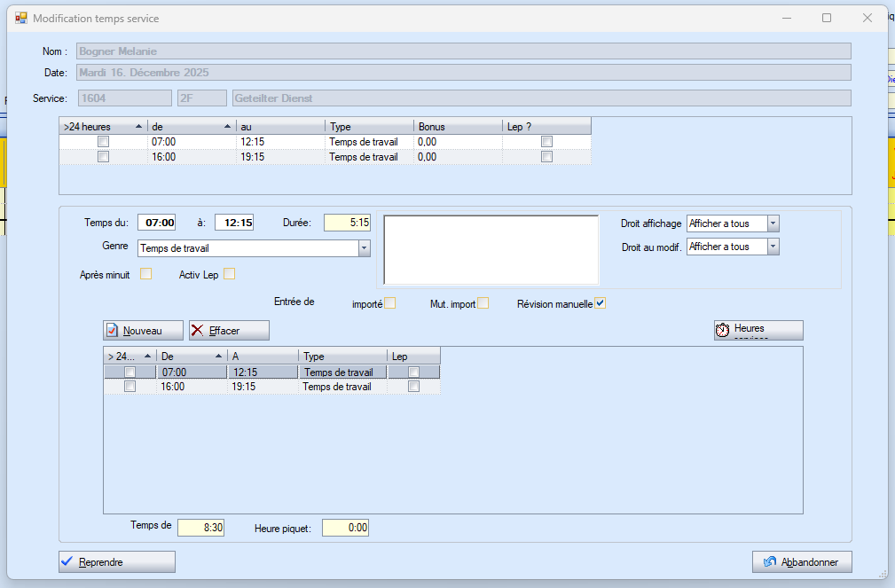Image resolution: width=895 pixels, height=588 pixels.
Task: Click the application icon in title bar
Action: click(21, 18)
